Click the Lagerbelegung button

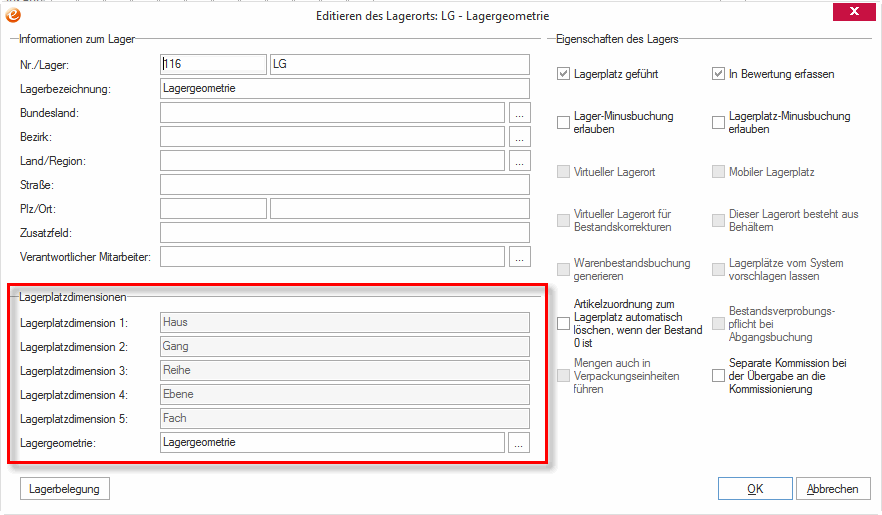coord(65,489)
